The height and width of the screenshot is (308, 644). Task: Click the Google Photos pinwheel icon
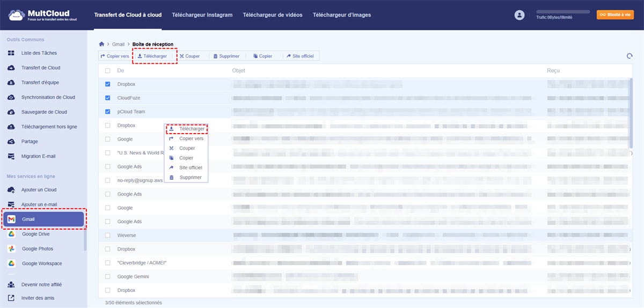pyautogui.click(x=11, y=249)
